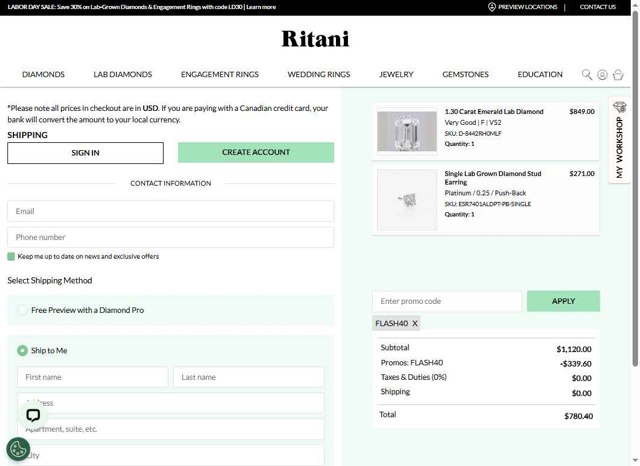This screenshot has width=640, height=466.
Task: Click the Sign In button
Action: (x=85, y=153)
